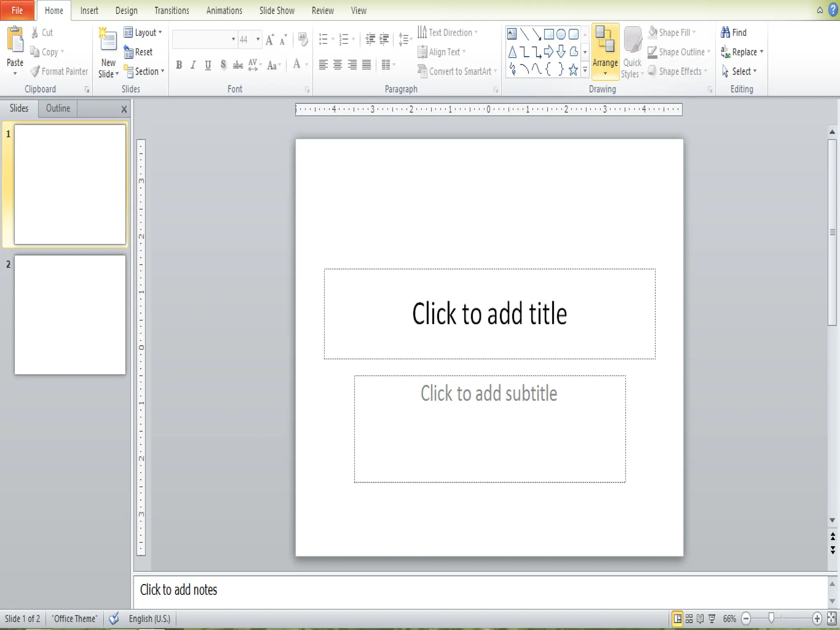The height and width of the screenshot is (630, 840).
Task: Click Increase Font Size icon
Action: click(x=270, y=40)
